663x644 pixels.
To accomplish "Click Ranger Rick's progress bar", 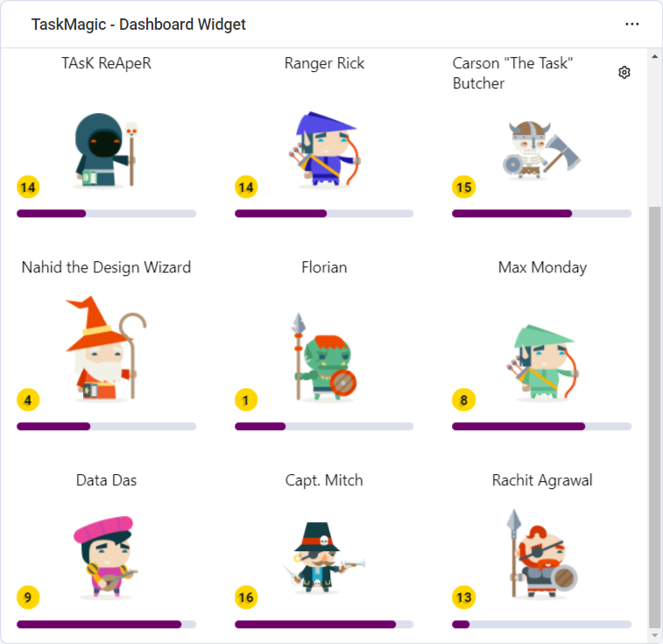I will [324, 214].
